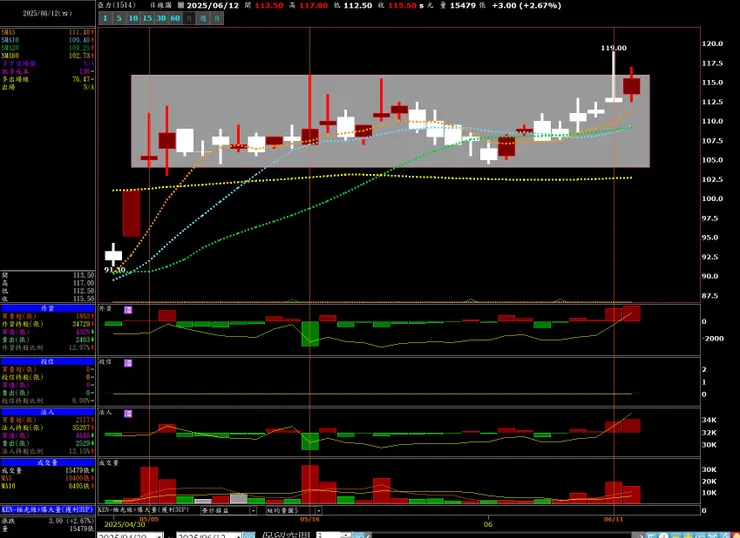Image resolution: width=740 pixels, height=538 pixels.
Task: Click the stock code 1514 title
Action: (117, 5)
